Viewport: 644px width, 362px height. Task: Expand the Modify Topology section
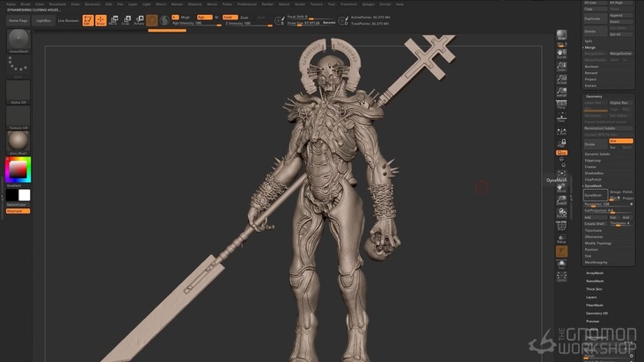coord(598,243)
